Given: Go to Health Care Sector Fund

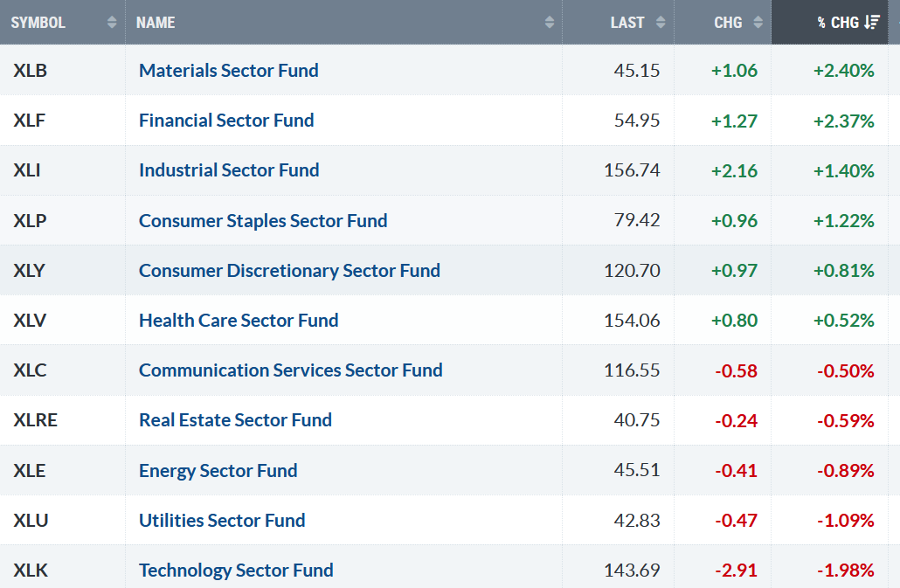Looking at the screenshot, I should click(239, 320).
